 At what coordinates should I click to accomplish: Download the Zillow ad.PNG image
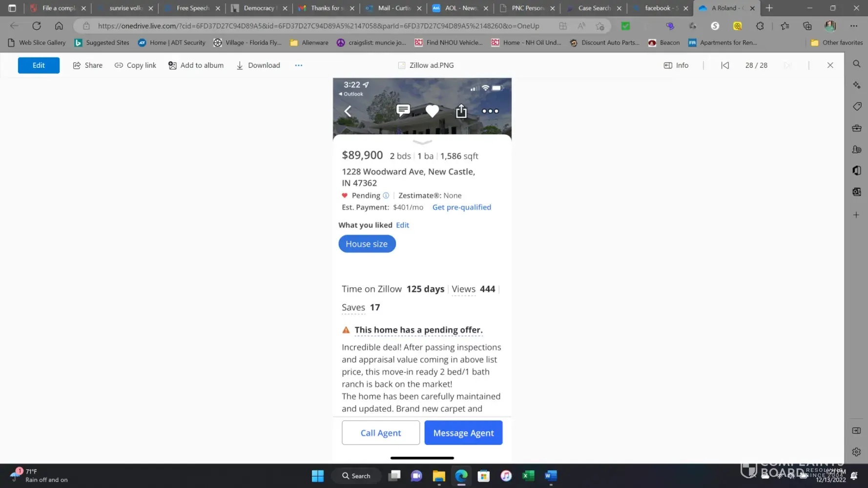coord(258,65)
